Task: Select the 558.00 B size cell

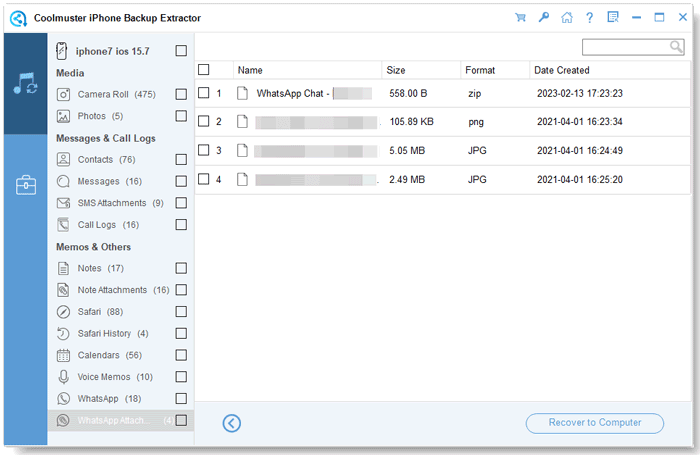Action: pyautogui.click(x=408, y=93)
